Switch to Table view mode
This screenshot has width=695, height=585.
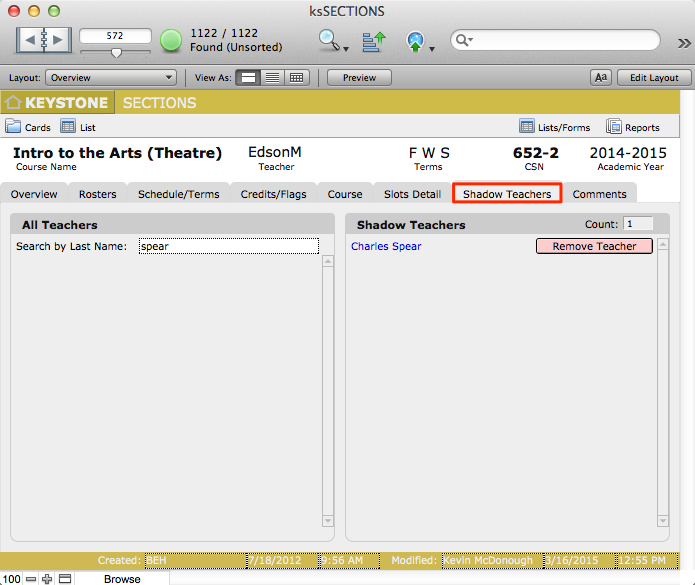pos(296,78)
